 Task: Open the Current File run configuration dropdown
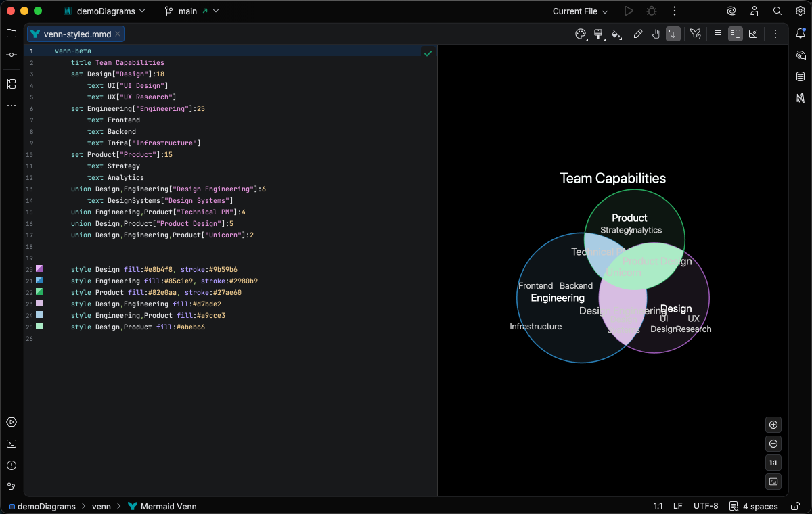(580, 11)
